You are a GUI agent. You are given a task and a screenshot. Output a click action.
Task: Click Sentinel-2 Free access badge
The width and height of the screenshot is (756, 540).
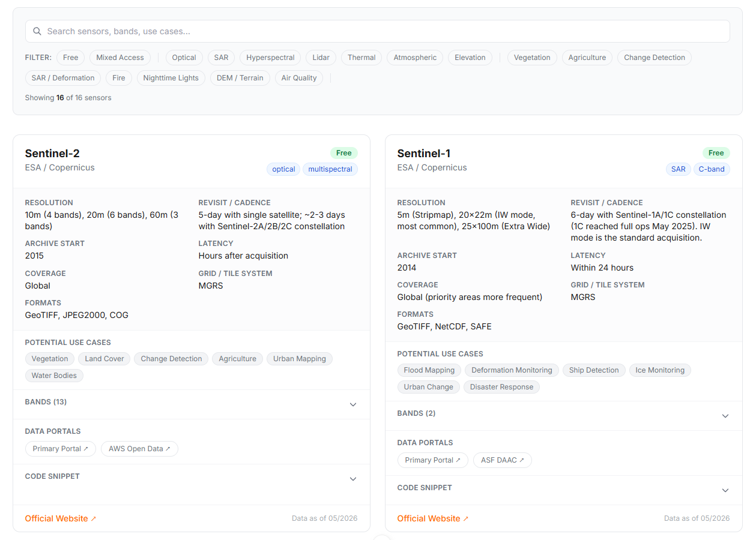coord(344,153)
